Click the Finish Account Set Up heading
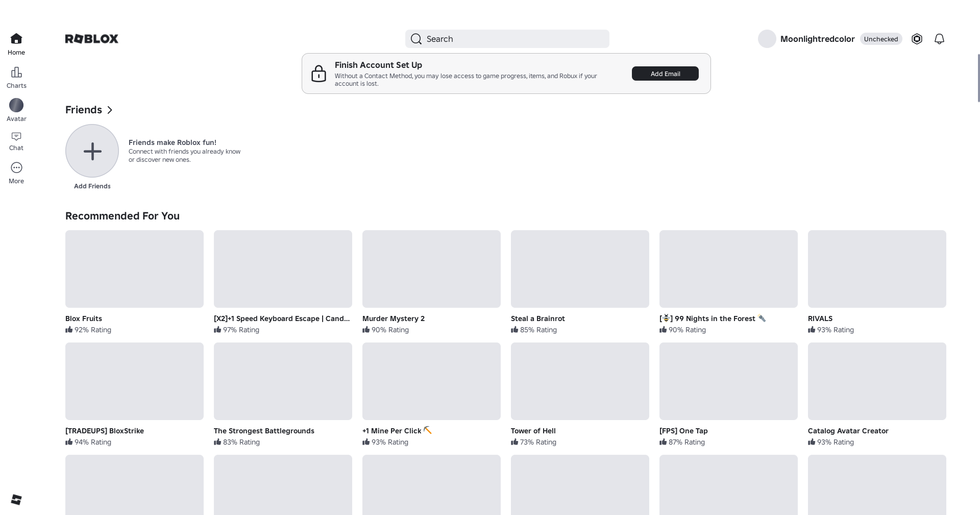The image size is (980, 515). click(x=378, y=65)
